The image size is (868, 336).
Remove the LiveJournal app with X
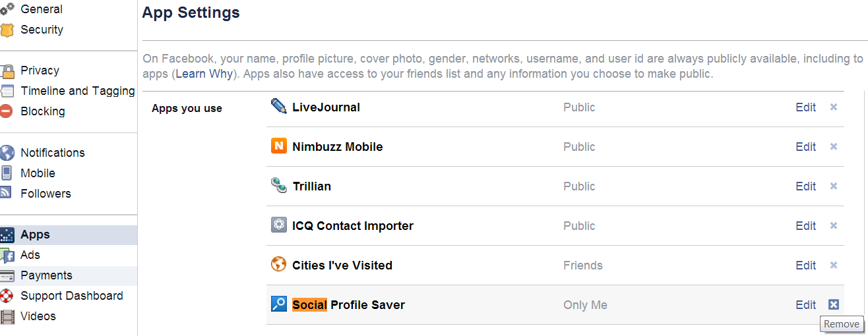834,107
